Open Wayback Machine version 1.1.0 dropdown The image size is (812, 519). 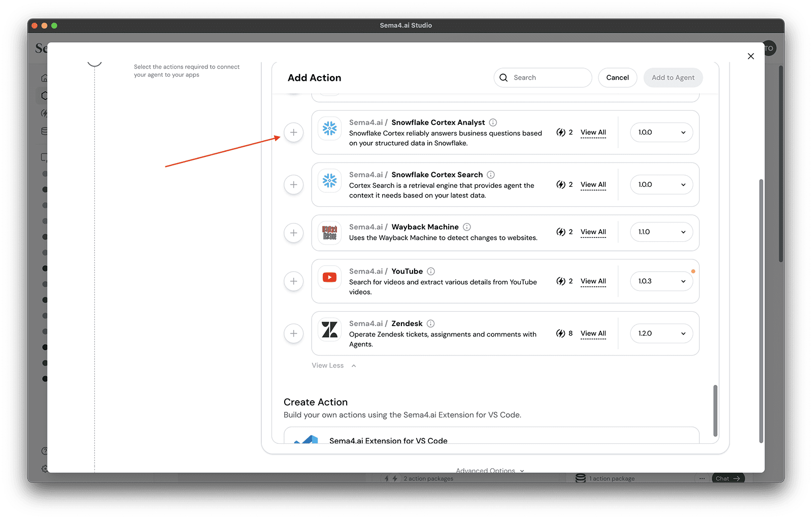661,232
